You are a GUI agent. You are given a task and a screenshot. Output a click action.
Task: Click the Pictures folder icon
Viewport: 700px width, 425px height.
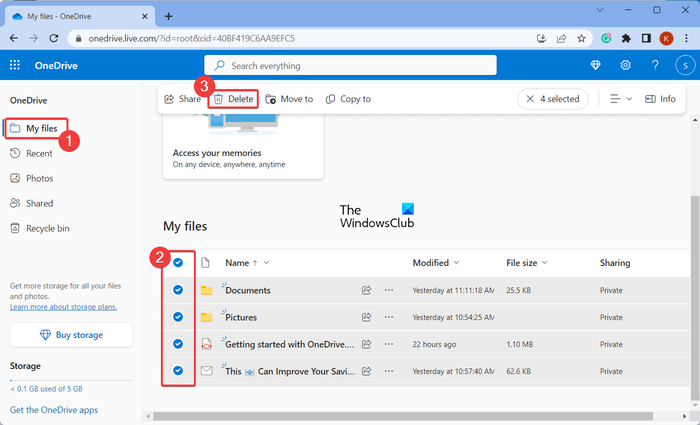pyautogui.click(x=206, y=317)
